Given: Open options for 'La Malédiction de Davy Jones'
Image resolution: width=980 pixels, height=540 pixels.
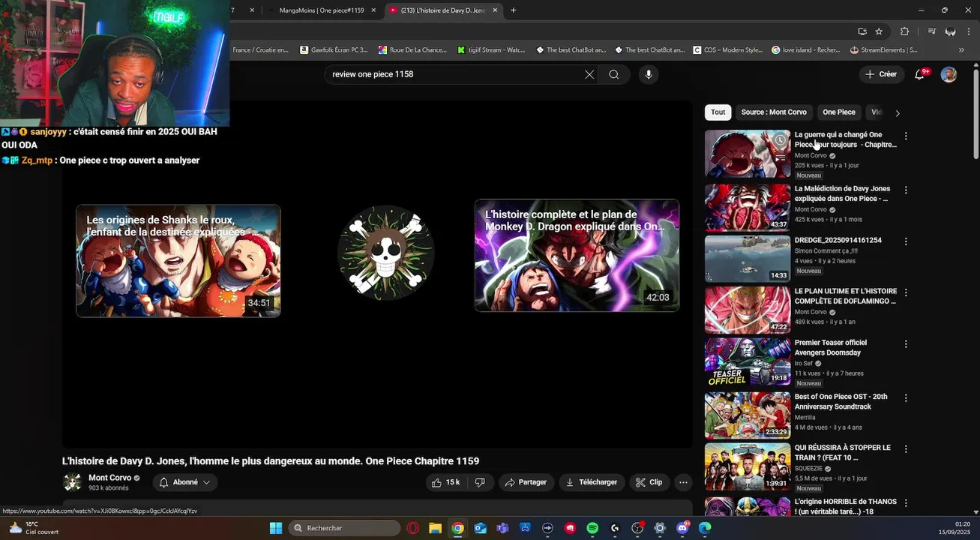Looking at the screenshot, I should tap(906, 190).
